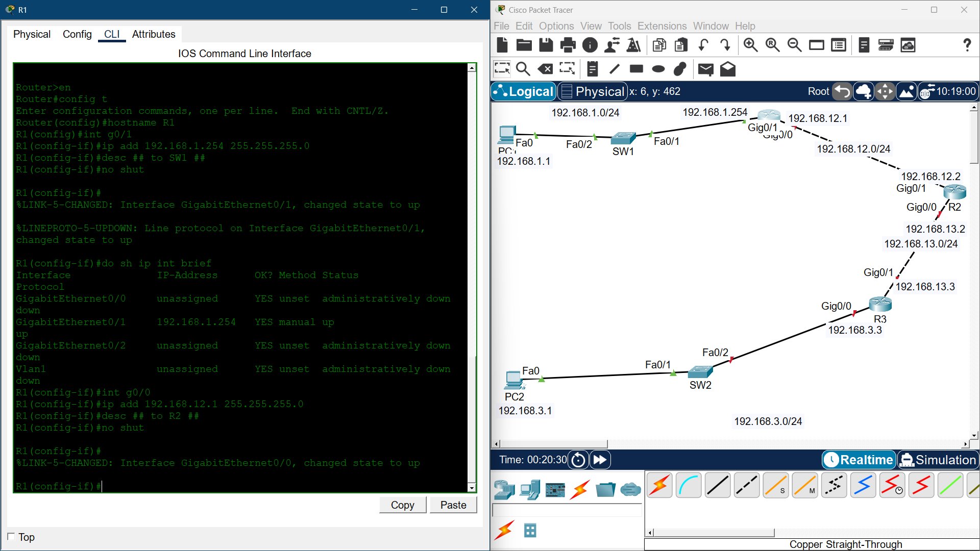Select the Network Devices category icon
Screen dimensions: 980x551
(x=504, y=490)
